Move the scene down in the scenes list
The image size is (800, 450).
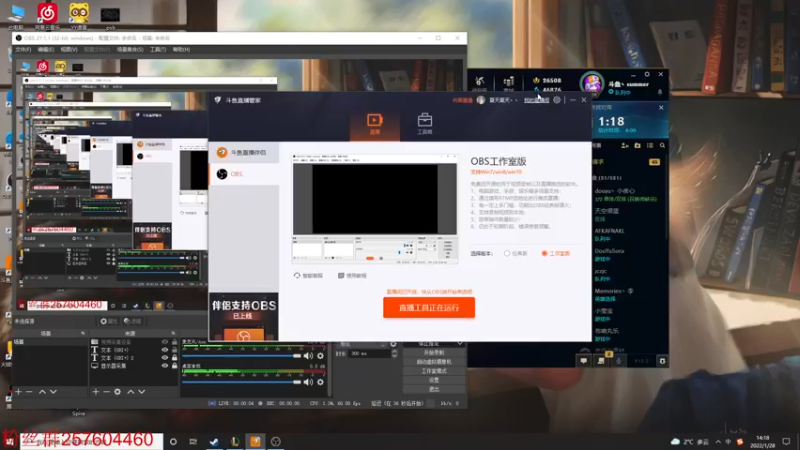coord(53,392)
